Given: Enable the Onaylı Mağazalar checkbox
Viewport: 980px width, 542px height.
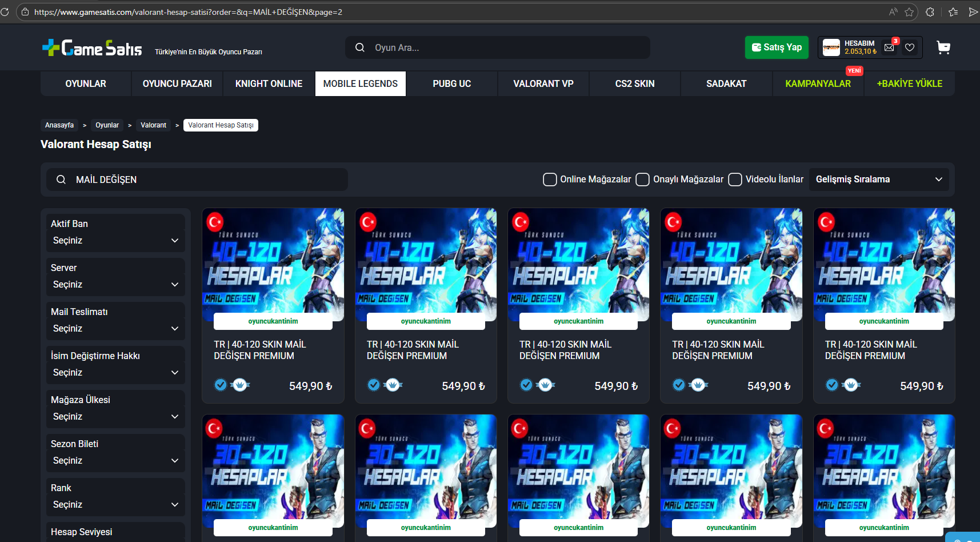Looking at the screenshot, I should pos(643,180).
